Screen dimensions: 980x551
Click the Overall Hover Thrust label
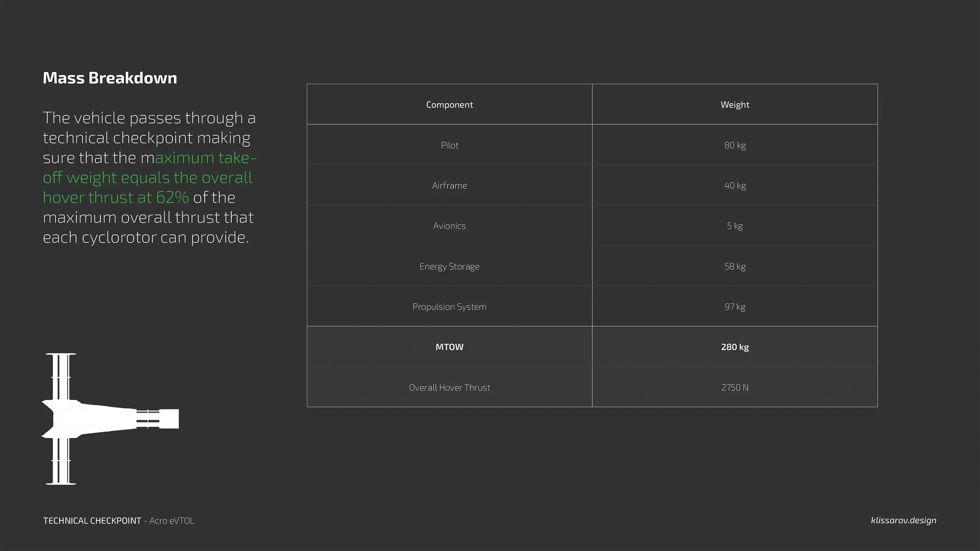point(449,388)
